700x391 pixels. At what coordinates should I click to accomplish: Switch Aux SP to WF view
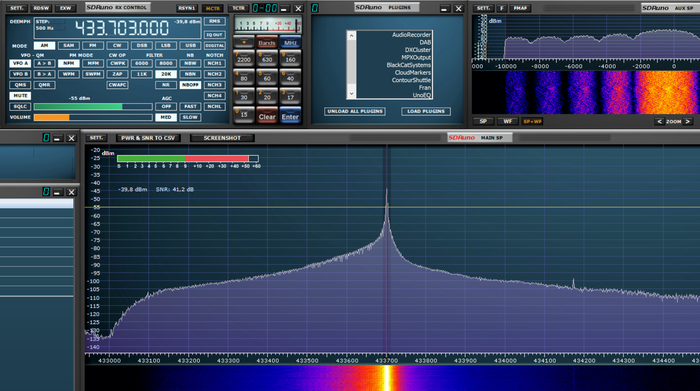508,121
